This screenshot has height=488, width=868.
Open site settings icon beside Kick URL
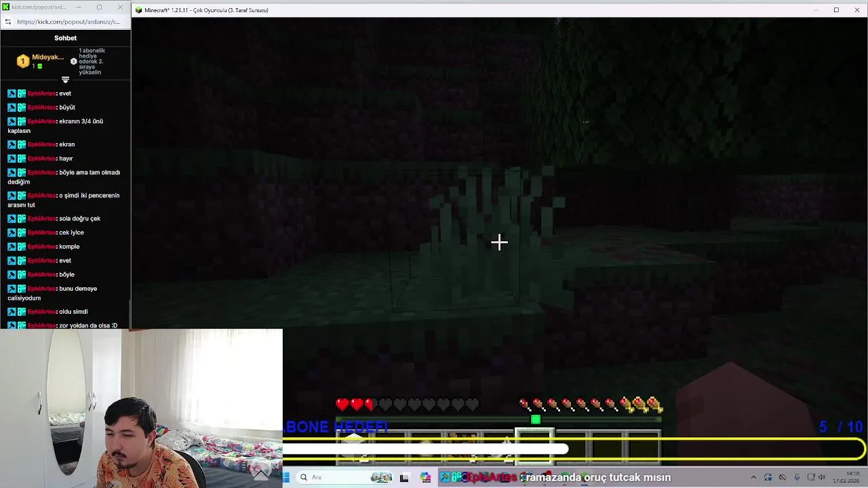7,22
